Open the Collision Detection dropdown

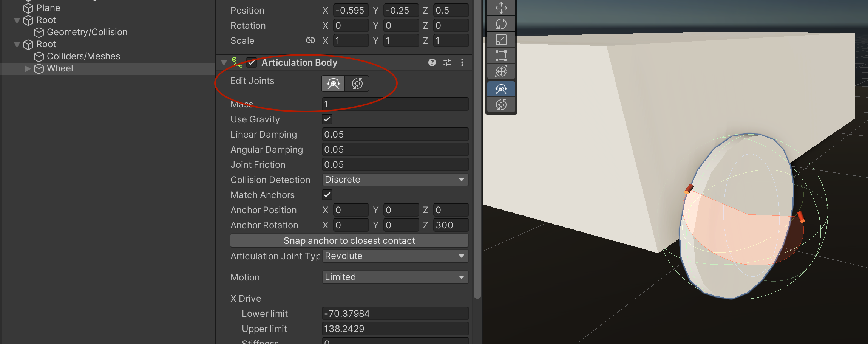pyautogui.click(x=395, y=180)
